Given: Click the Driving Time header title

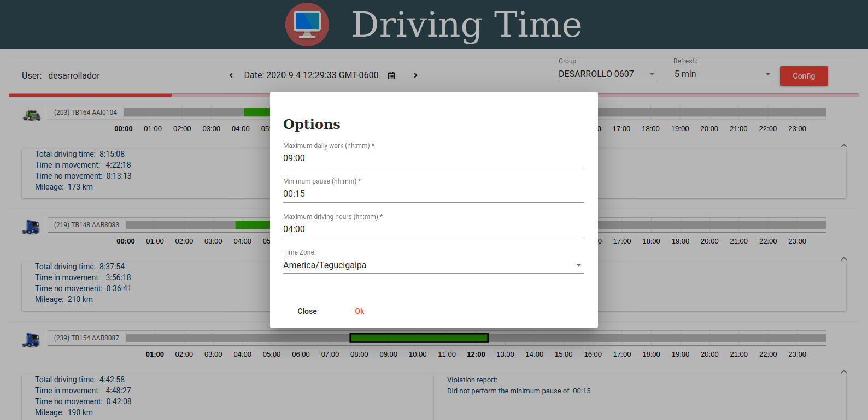Looking at the screenshot, I should (467, 25).
